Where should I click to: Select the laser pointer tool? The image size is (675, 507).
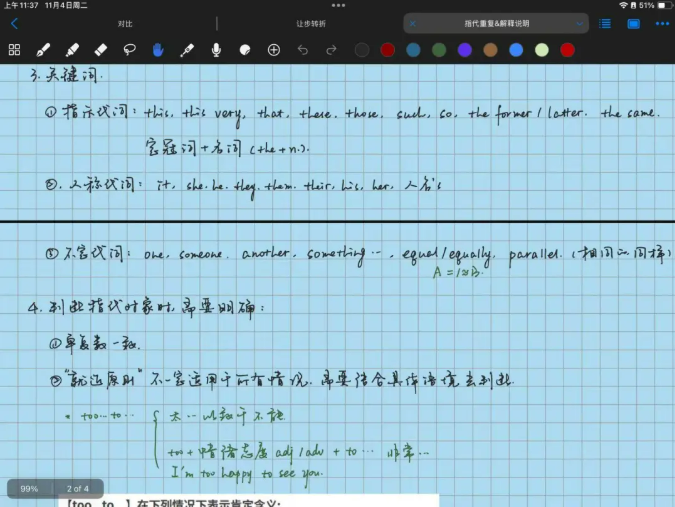tap(187, 49)
